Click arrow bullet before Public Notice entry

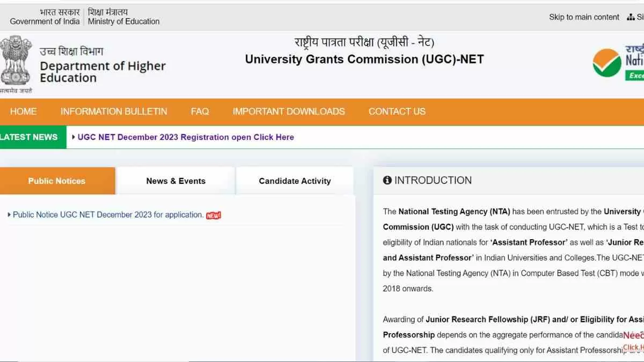point(9,215)
